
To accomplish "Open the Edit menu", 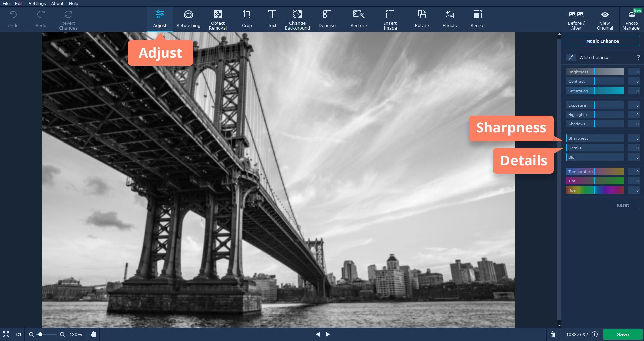I will [x=19, y=3].
